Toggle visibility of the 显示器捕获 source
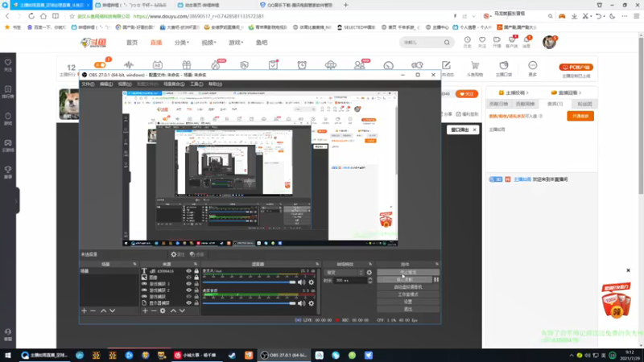 (189, 303)
